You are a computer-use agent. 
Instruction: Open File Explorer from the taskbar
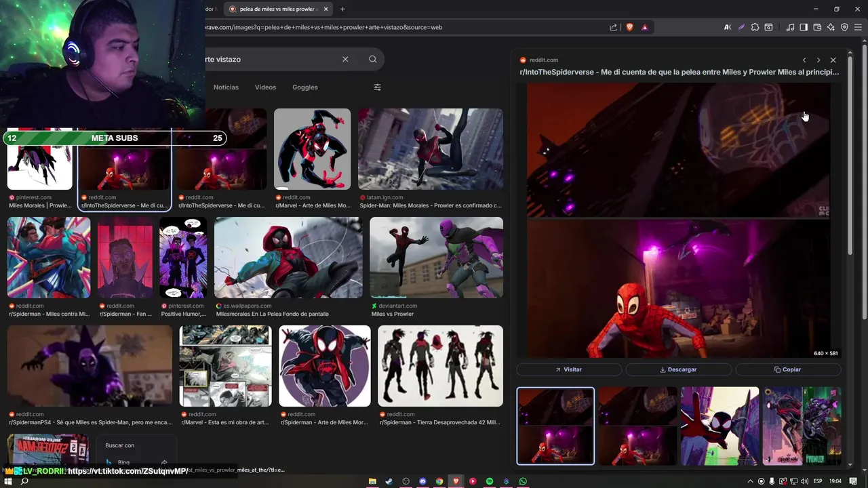(372, 481)
